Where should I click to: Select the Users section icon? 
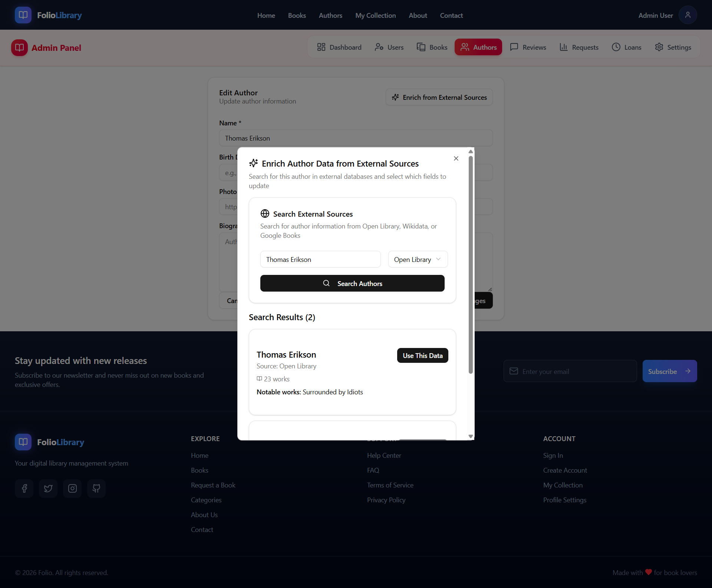click(x=379, y=47)
